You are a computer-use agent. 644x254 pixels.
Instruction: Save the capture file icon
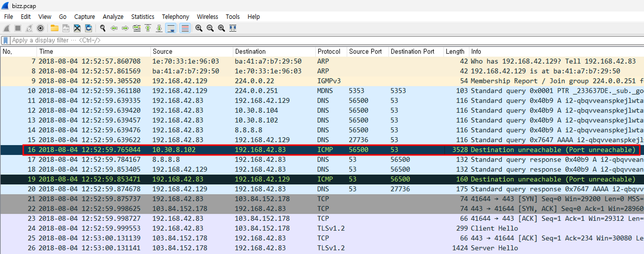pos(66,28)
